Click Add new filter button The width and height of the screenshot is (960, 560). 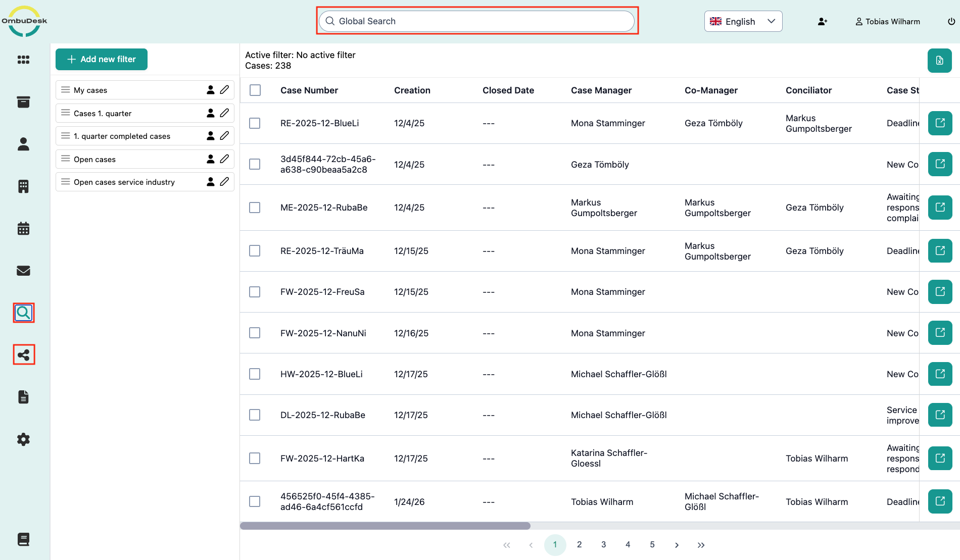coord(102,59)
